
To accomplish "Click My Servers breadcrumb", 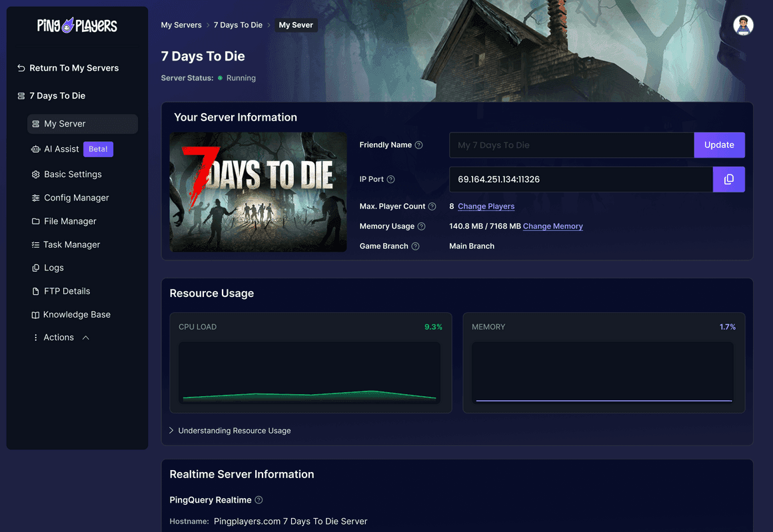I will pyautogui.click(x=181, y=25).
